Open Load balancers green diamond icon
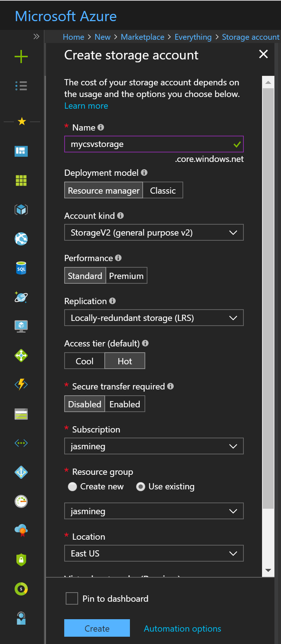This screenshot has width=281, height=644. pos(21,355)
